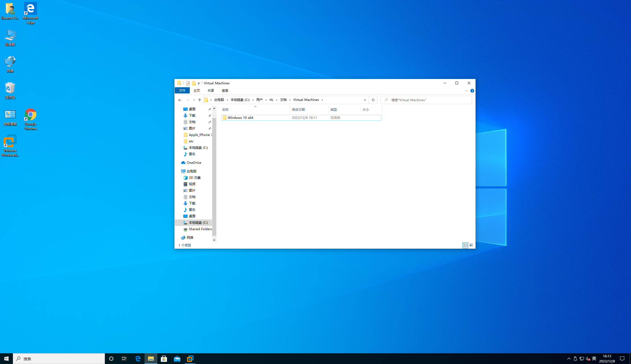Select the 此电脑 desktop icon
631x364 pixels.
point(10,38)
